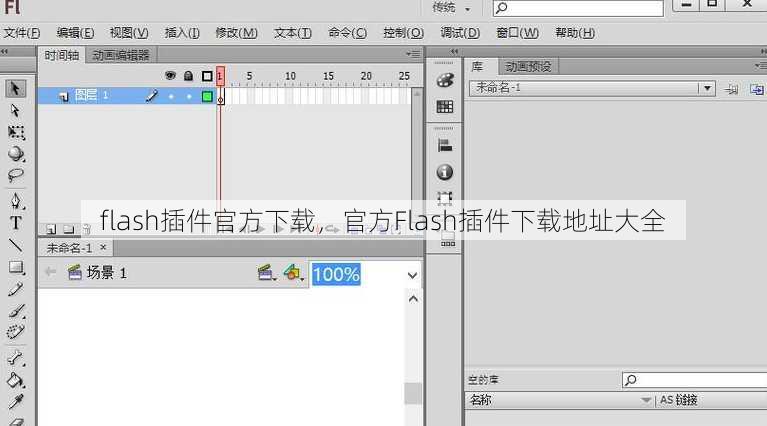
Task: Open the 文件(F) menu
Action: [x=22, y=33]
